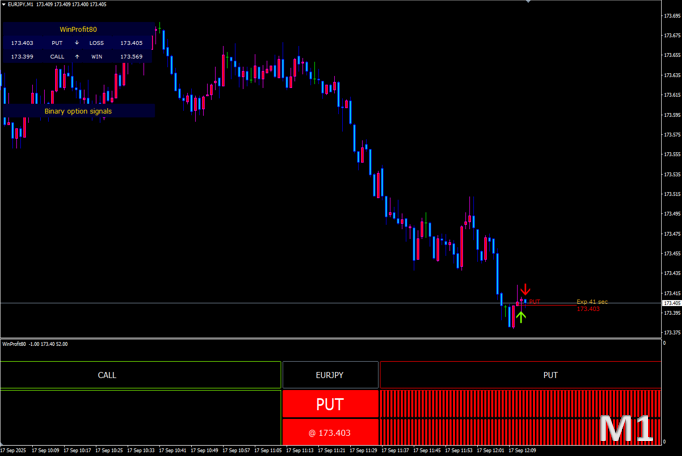Click the red striped PUT strength bar

[521, 417]
